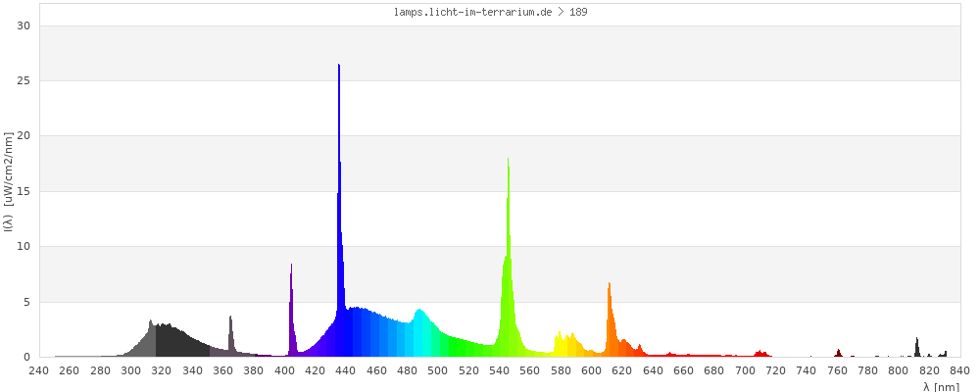This screenshot has height=392, width=980.
Task: Click the yellow peaks near 580 nm
Action: pos(567,345)
